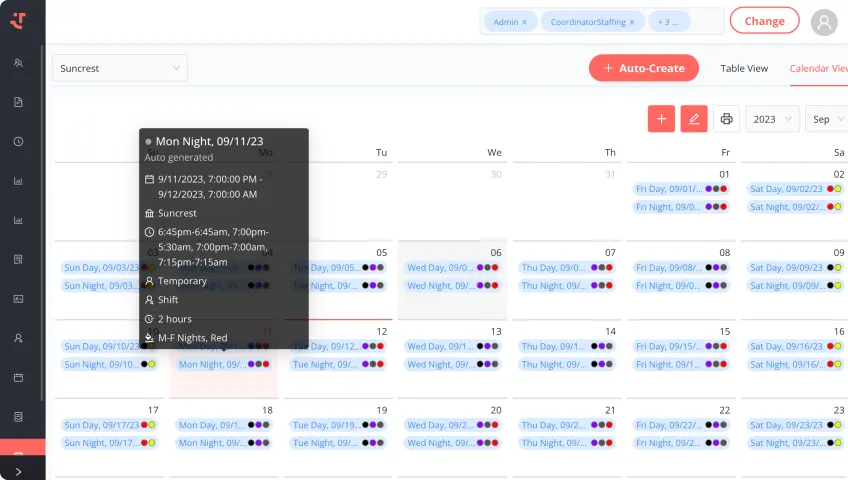Viewport: 848px width, 480px height.
Task: Click the Change button
Action: 764,21
